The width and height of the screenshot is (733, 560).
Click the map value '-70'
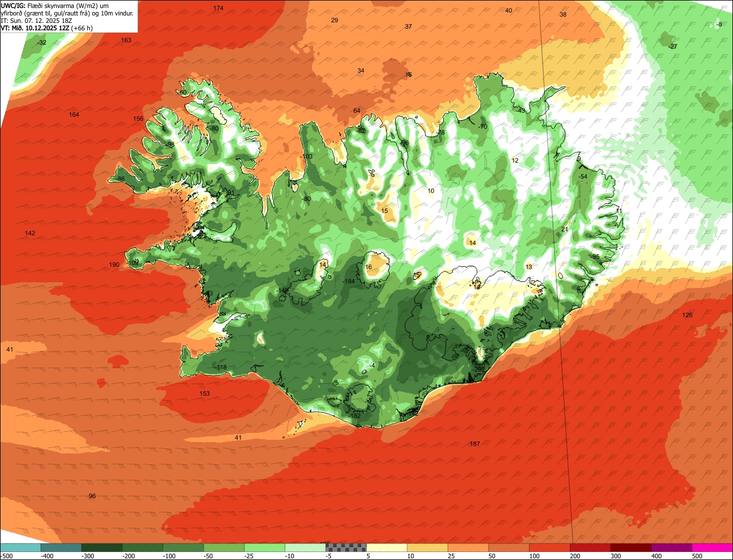pos(482,127)
